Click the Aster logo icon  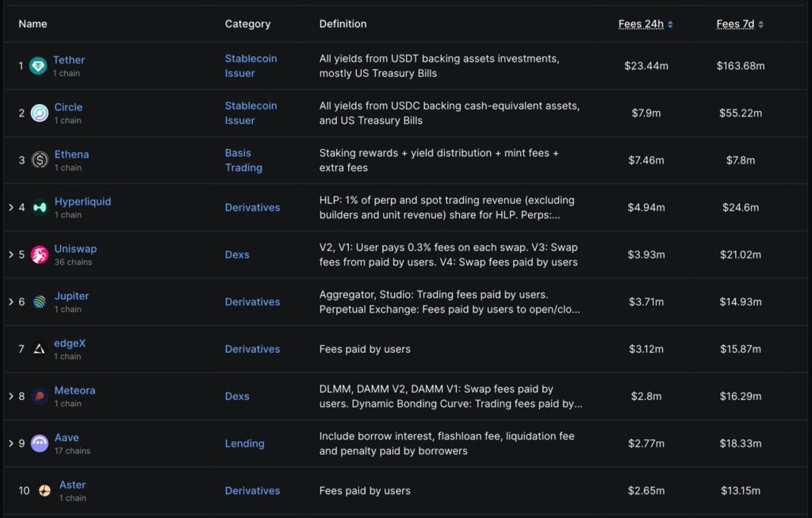[44, 491]
